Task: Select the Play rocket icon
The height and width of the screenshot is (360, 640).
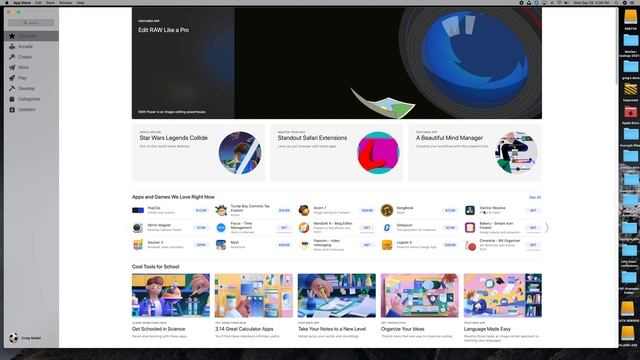Action: click(x=12, y=78)
